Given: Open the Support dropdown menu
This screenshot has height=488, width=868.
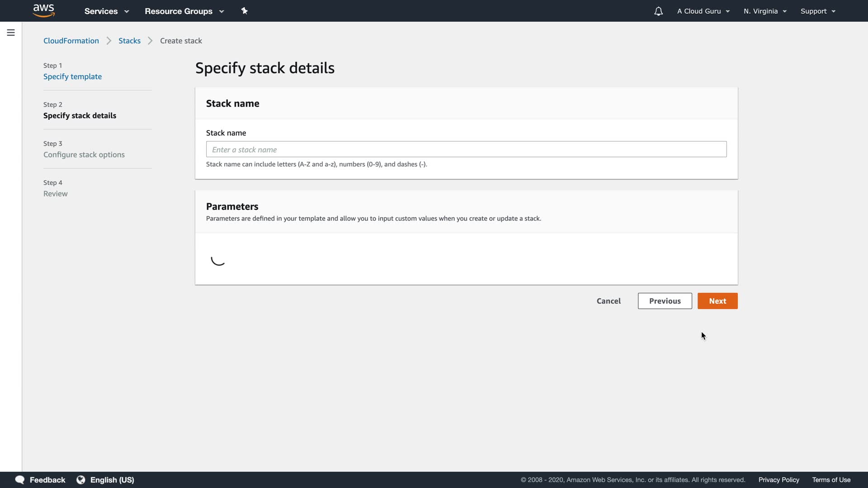Looking at the screenshot, I should [x=817, y=11].
